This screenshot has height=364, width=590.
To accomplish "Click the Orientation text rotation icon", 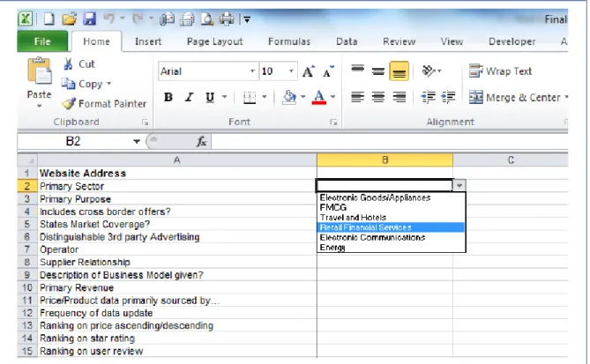I will point(429,71).
